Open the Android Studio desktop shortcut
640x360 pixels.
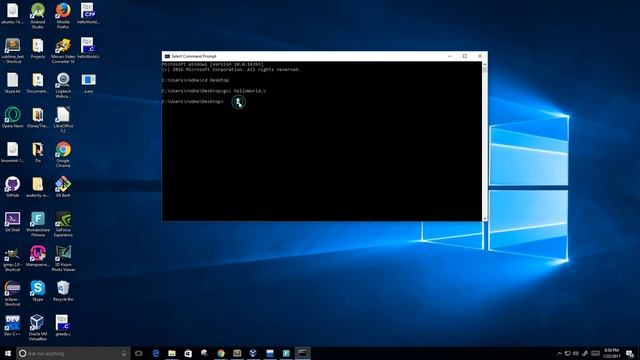coord(38,15)
